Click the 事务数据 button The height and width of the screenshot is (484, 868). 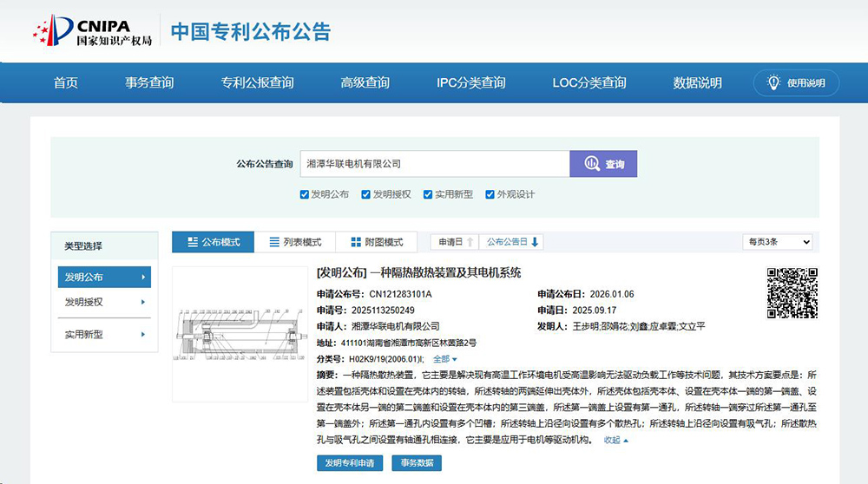point(416,463)
